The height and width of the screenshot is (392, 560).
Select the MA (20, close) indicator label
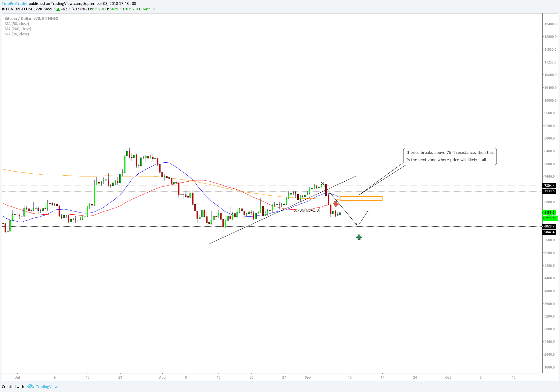click(17, 34)
